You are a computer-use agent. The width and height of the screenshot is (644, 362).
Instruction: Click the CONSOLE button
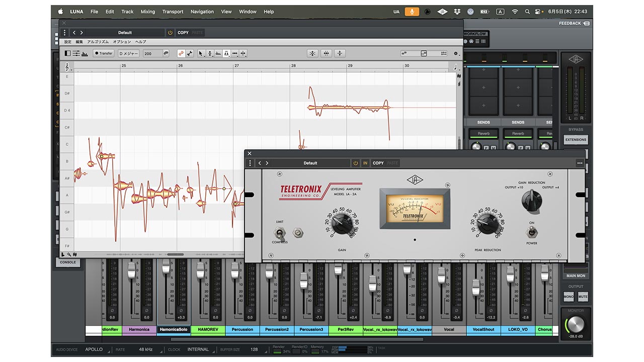[x=68, y=262]
